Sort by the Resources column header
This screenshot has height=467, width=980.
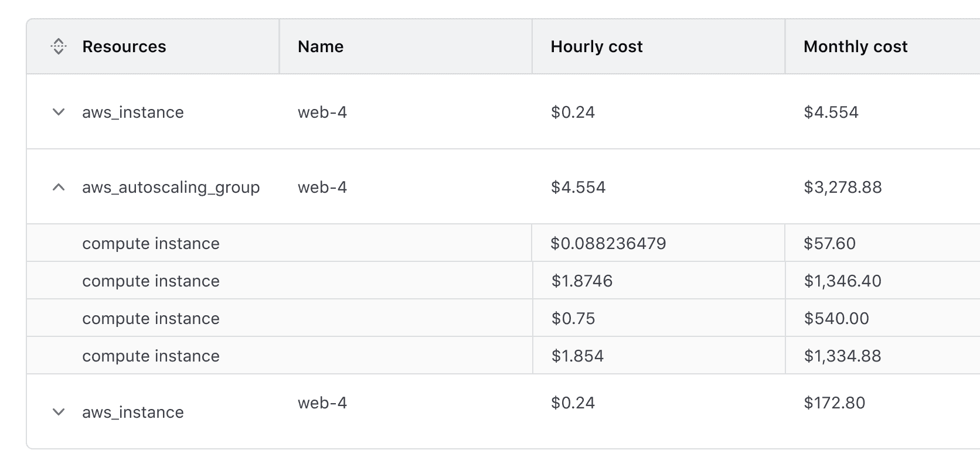(124, 46)
